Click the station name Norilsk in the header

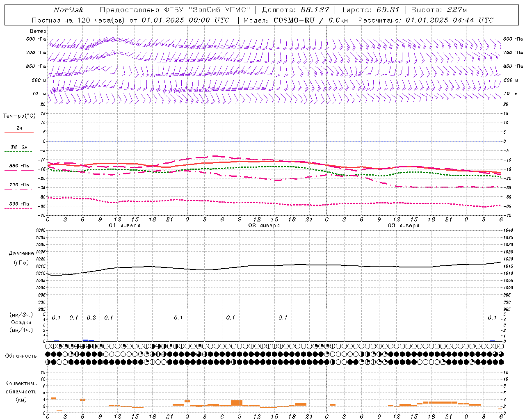(x=68, y=10)
